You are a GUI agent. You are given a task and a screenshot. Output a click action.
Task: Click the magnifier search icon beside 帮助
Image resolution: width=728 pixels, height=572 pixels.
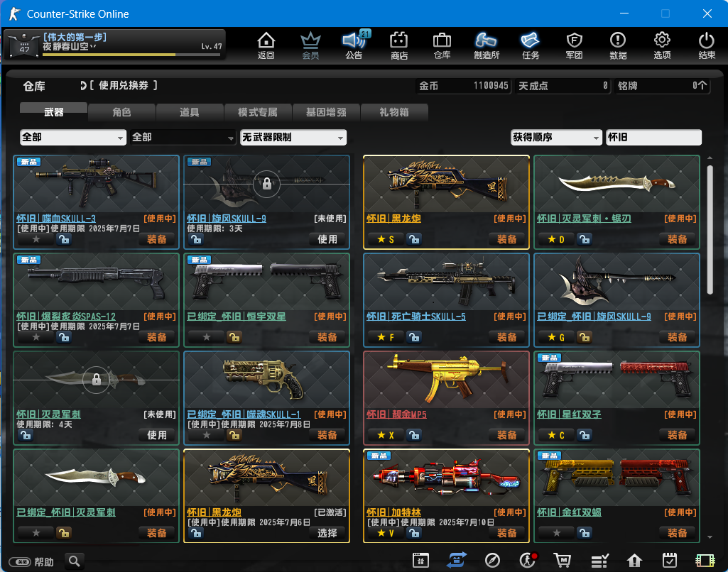(x=75, y=561)
